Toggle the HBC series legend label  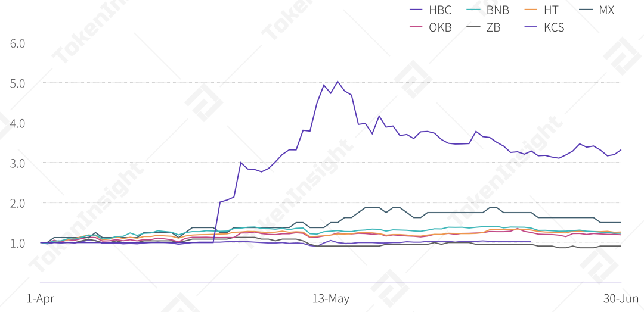pyautogui.click(x=440, y=10)
